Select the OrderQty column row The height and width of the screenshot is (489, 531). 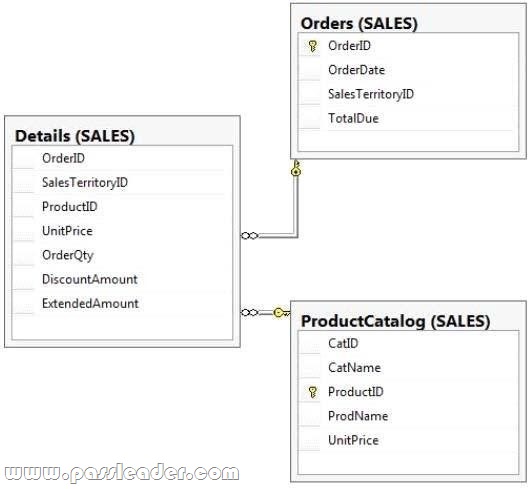[122, 255]
